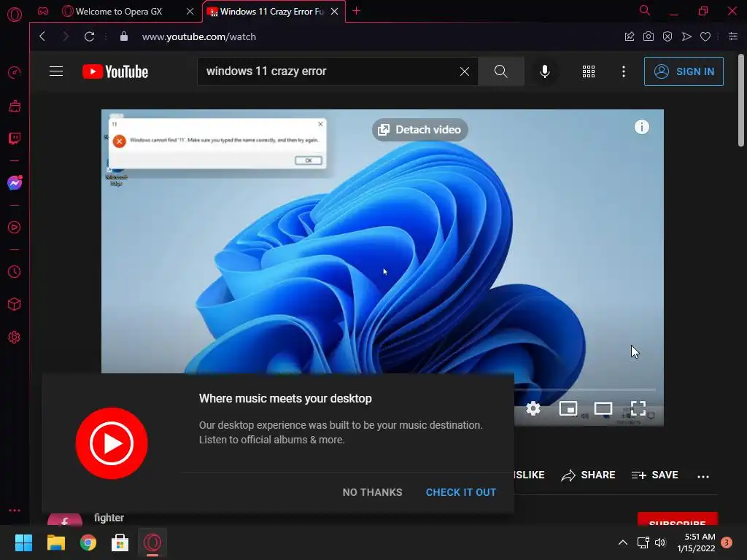Open a new tab
The image size is (747, 560).
pyautogui.click(x=356, y=11)
